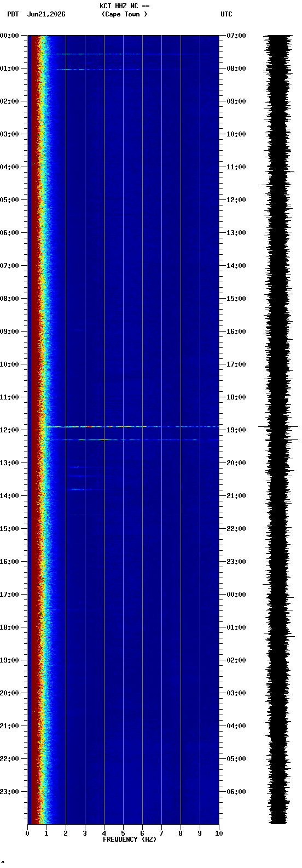
Task: Click the 'PDT' timezone label
Action: 13,14
